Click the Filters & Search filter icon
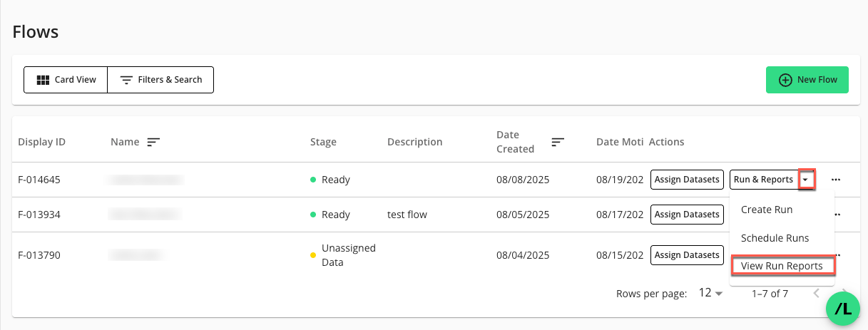 [126, 80]
